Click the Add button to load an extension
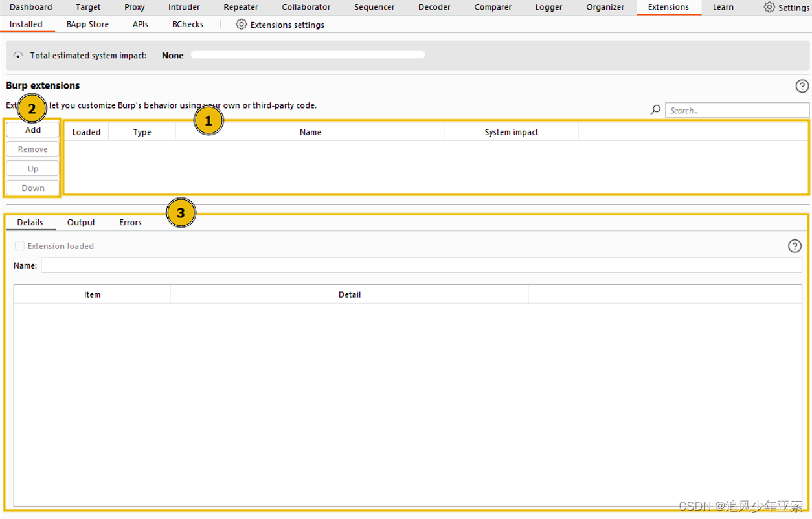Image resolution: width=812 pixels, height=519 pixels. coord(32,129)
